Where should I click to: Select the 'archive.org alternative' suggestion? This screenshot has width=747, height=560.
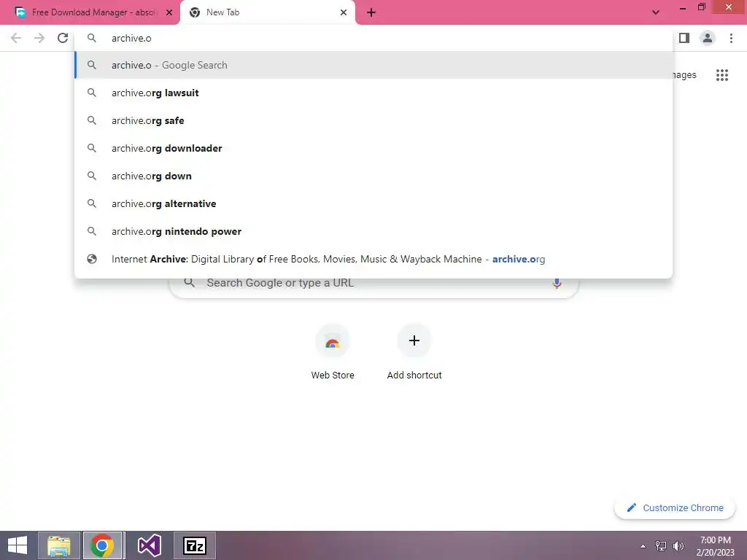[373, 203]
